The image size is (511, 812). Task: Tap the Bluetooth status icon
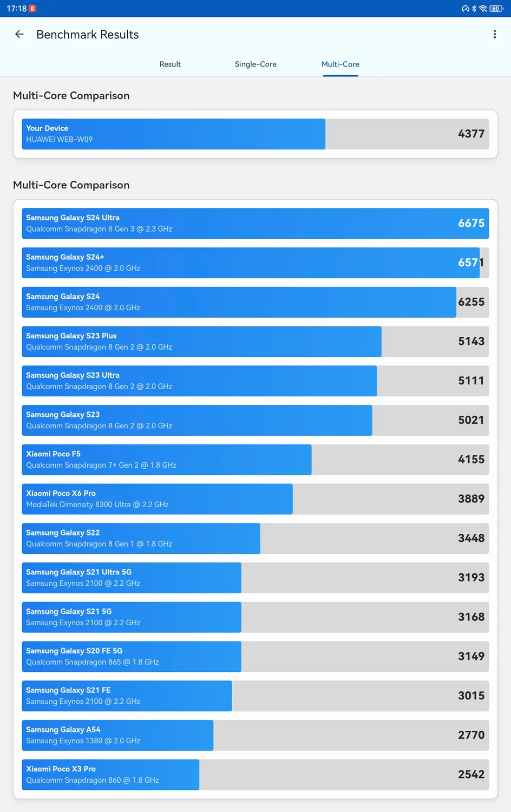pyautogui.click(x=474, y=9)
